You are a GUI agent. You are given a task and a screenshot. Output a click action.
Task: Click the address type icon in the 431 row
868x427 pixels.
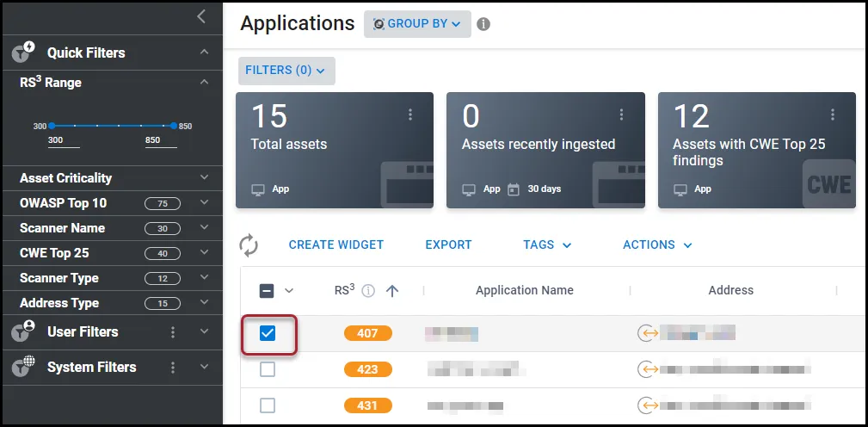[649, 405]
